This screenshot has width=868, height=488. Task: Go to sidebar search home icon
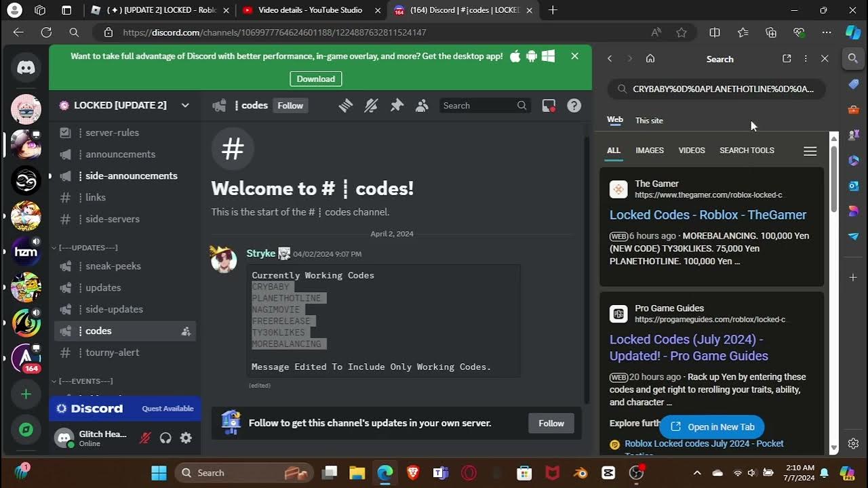[650, 59]
